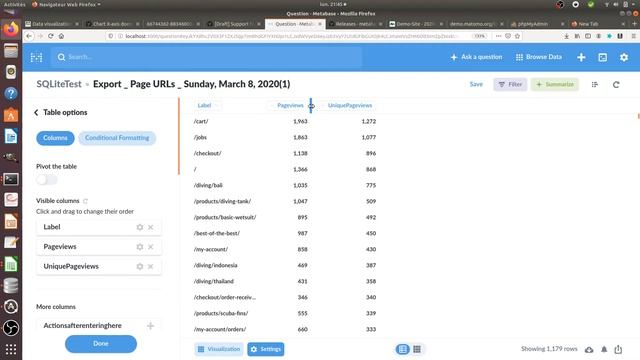Switch to the New Tab browser tab

click(598, 24)
